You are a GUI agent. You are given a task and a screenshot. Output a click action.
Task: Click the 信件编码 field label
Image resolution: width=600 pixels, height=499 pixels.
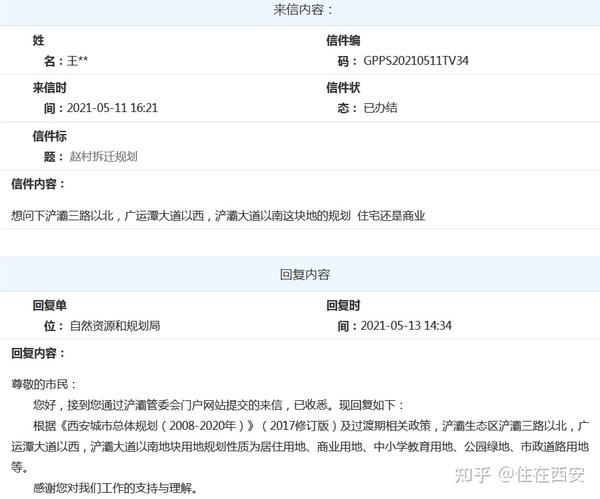343,51
